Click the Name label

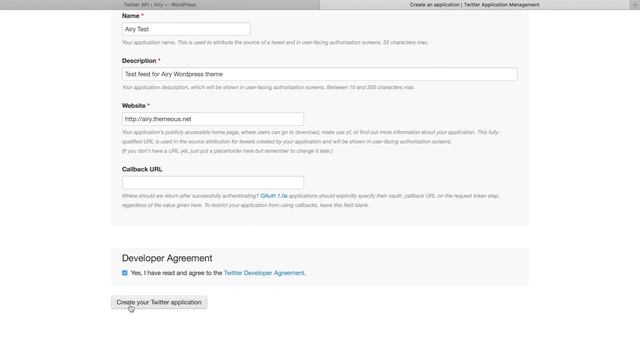(x=131, y=16)
